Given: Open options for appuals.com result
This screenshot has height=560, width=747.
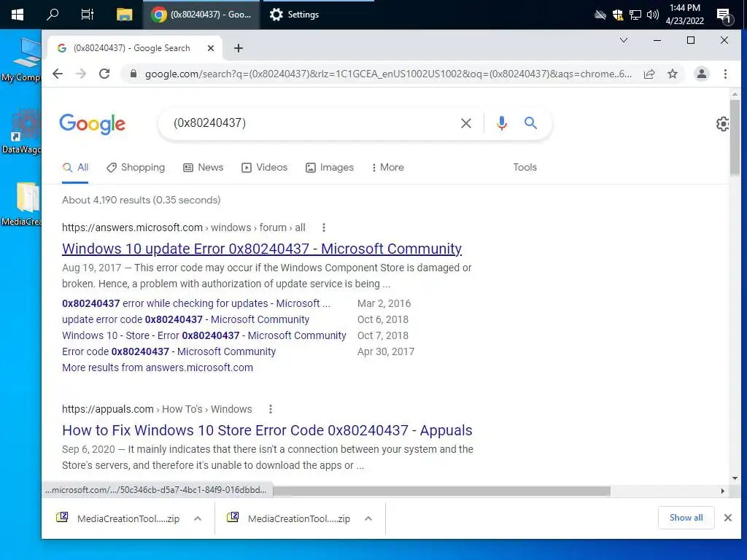Looking at the screenshot, I should [x=270, y=409].
